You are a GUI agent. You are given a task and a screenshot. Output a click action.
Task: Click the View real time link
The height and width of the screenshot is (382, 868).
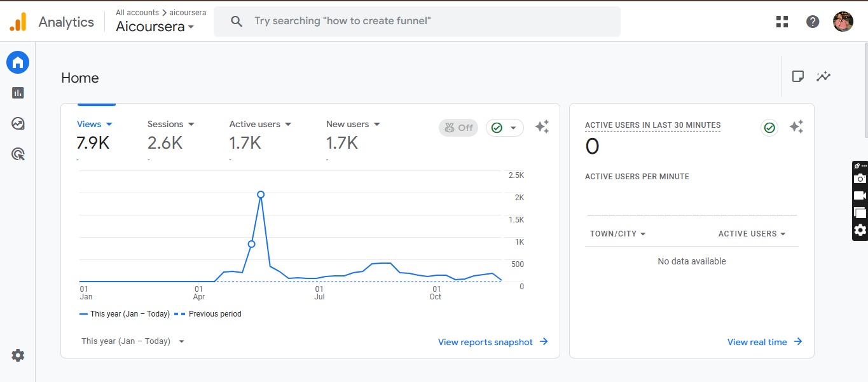pyautogui.click(x=764, y=342)
